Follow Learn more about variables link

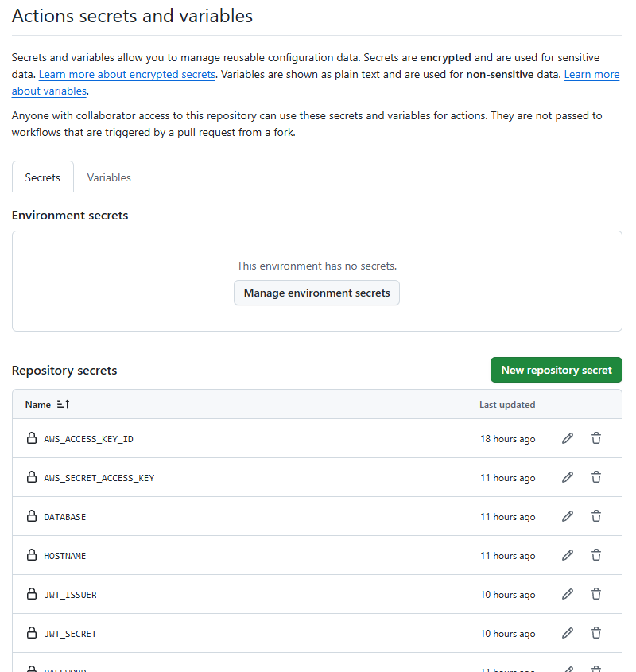coord(591,75)
